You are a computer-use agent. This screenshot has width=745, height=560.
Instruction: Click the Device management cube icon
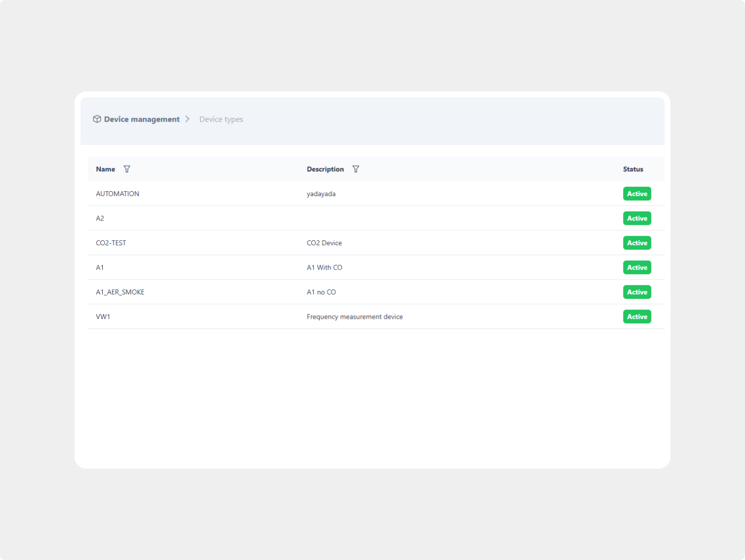(97, 119)
